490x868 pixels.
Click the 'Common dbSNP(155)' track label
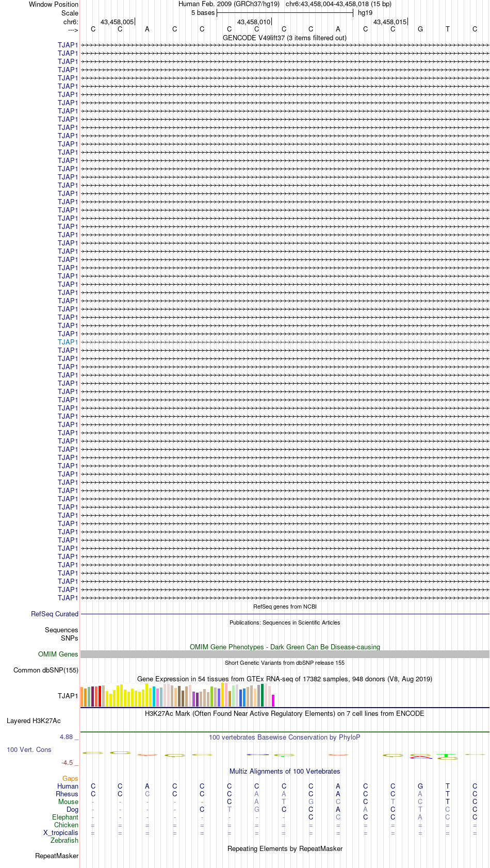point(46,670)
